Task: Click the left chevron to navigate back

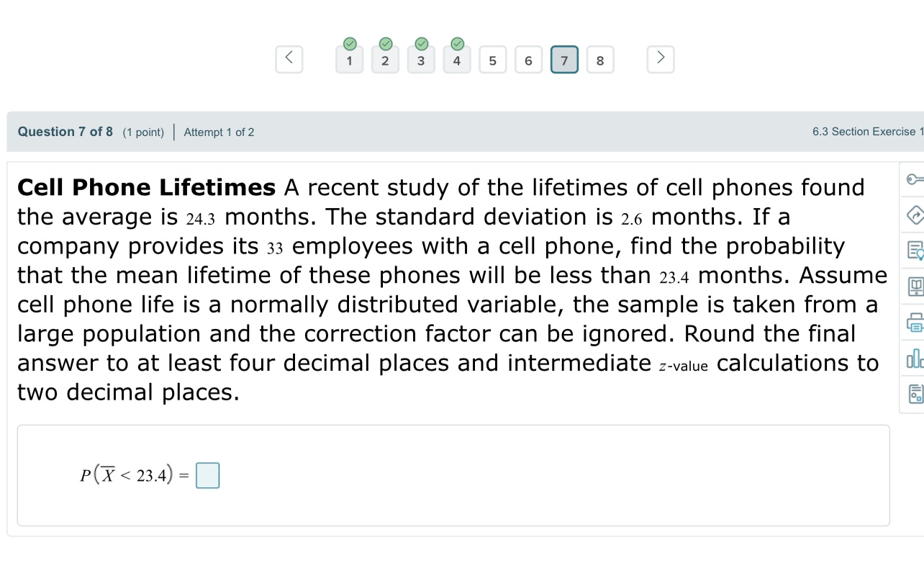Action: point(289,59)
